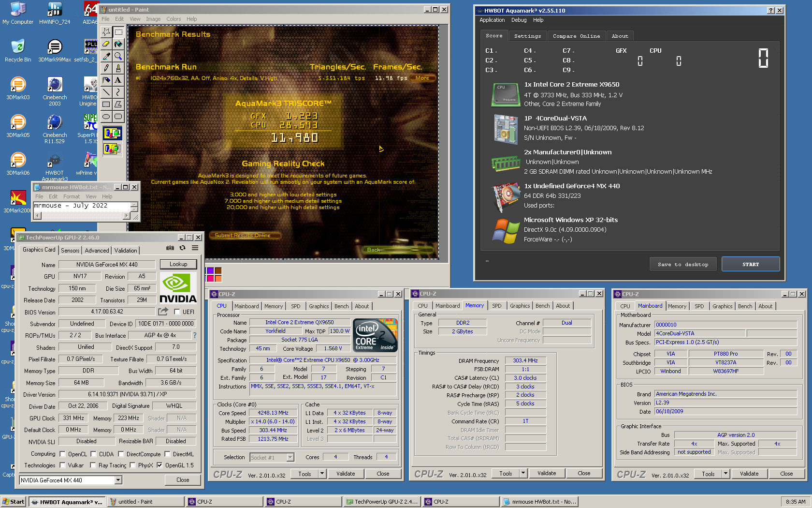
Task: Pick the magenta color swatch below Paint canvas
Action: [x=210, y=278]
